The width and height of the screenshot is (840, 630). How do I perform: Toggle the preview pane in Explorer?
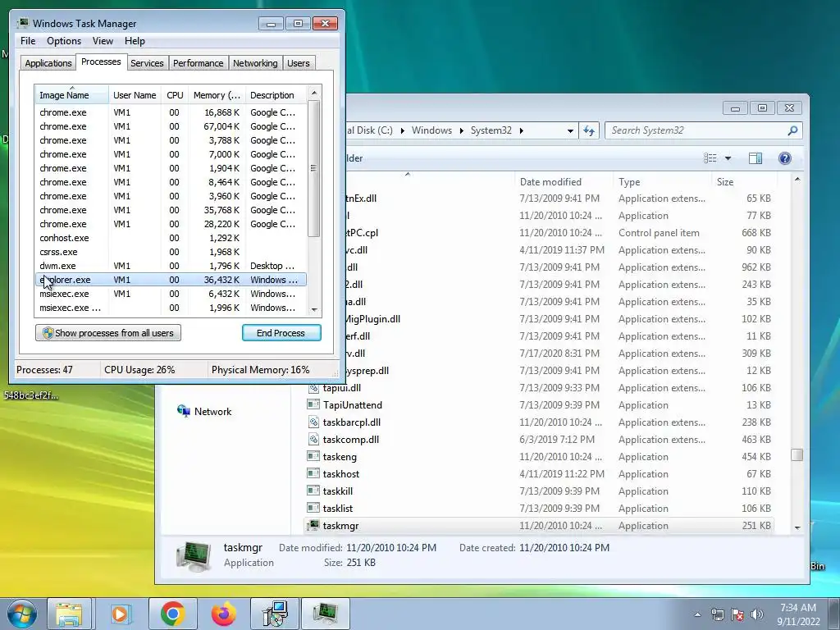tap(756, 158)
